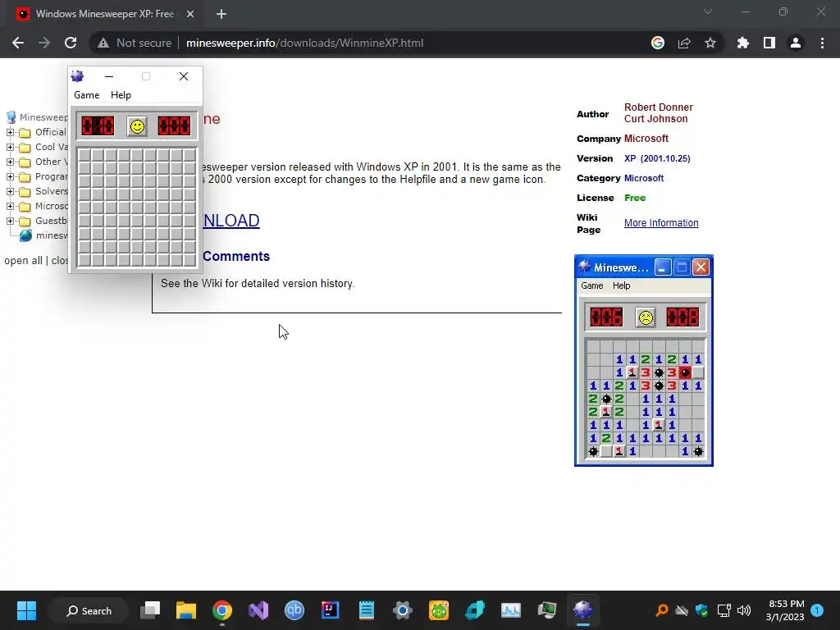Select the Windows Minesweeper XP tab

click(x=104, y=15)
